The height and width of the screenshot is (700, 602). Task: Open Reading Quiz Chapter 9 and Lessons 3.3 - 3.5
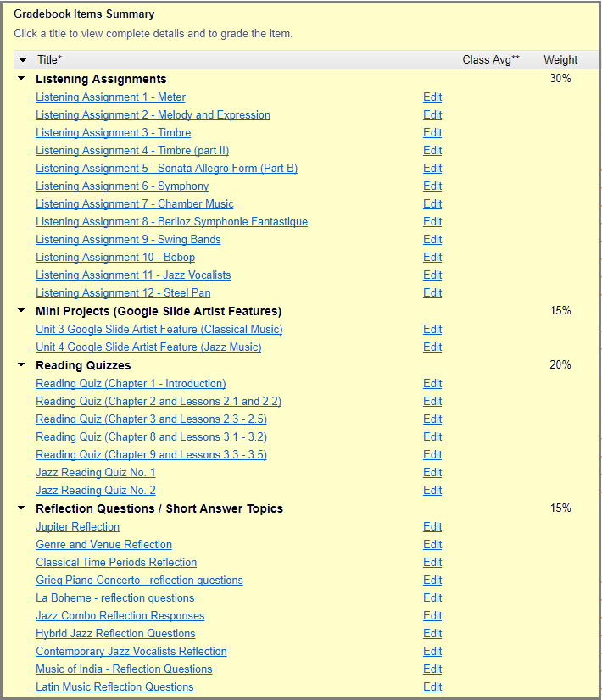click(x=151, y=455)
